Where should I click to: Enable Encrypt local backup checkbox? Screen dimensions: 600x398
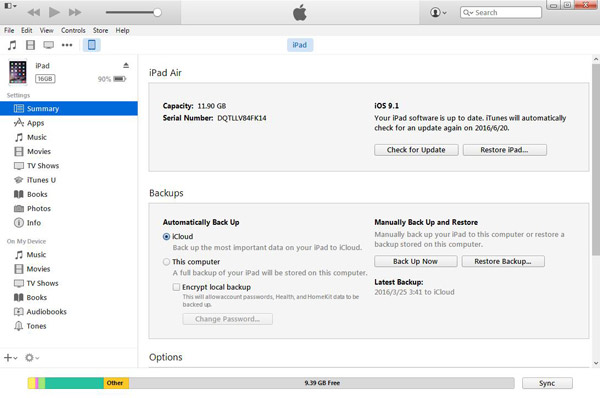pos(176,287)
